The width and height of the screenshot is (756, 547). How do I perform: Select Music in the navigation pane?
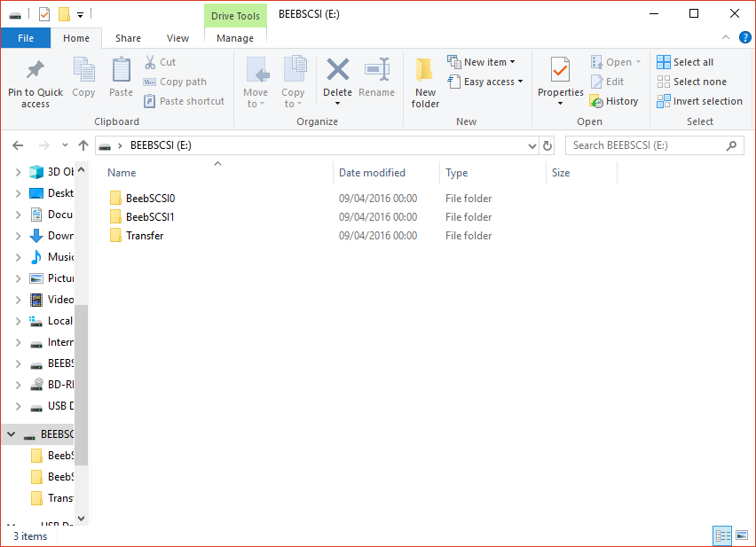click(51, 256)
